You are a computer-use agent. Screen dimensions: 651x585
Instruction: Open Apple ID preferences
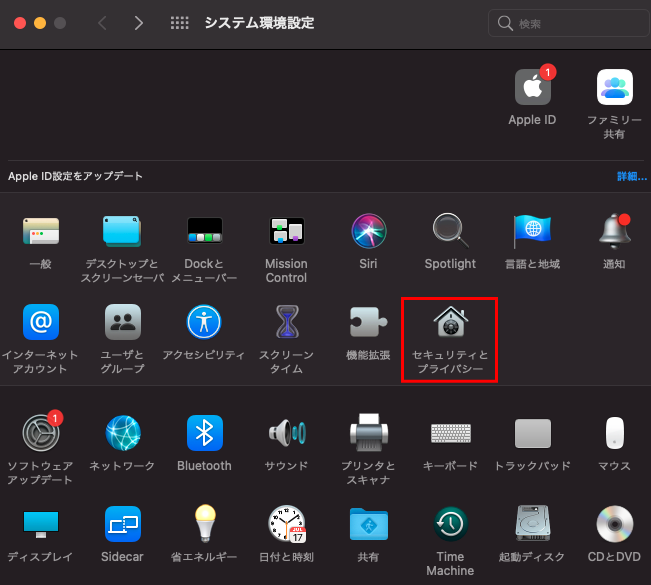point(533,87)
